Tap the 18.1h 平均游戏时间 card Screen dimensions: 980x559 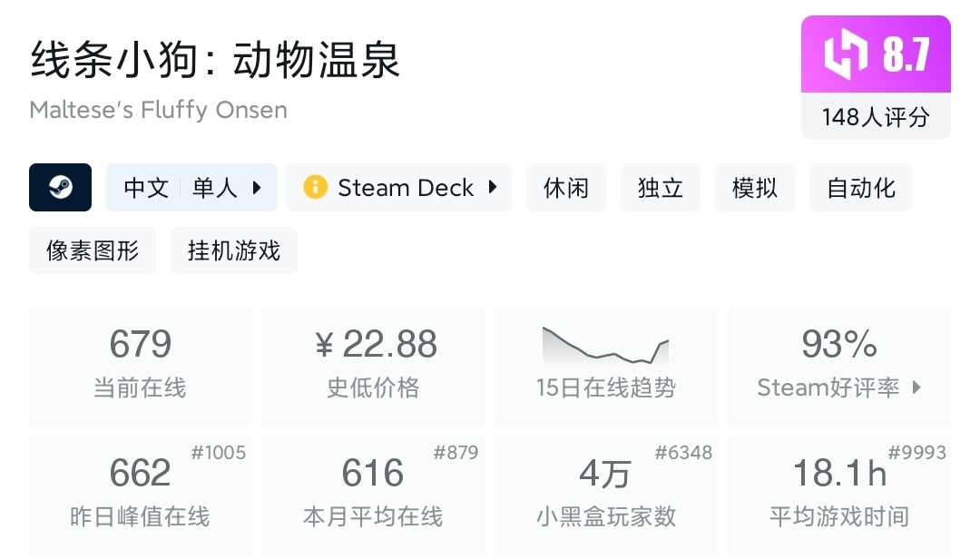838,495
